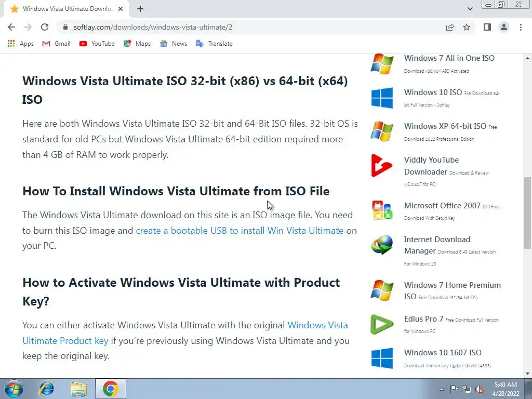Click the network tray icon

(x=467, y=389)
